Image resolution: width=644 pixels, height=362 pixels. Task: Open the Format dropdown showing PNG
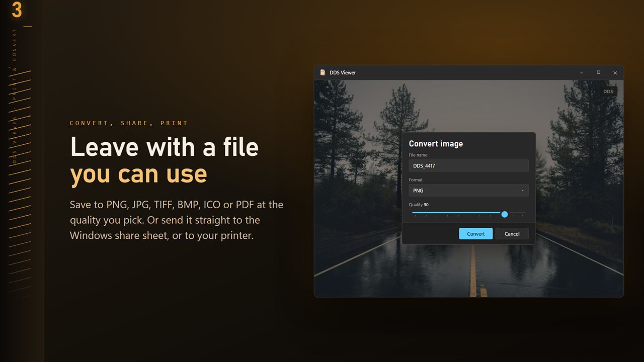point(468,191)
